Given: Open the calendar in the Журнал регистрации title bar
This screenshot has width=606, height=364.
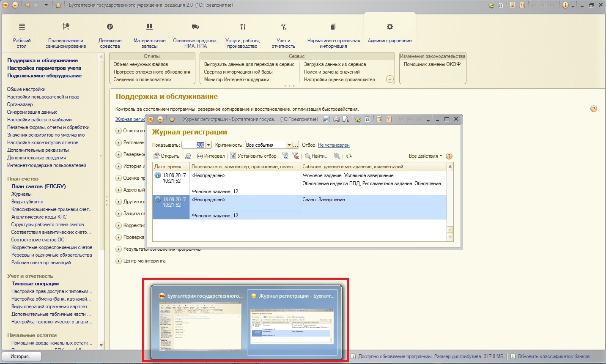Looking at the screenshot, I should pos(389,119).
